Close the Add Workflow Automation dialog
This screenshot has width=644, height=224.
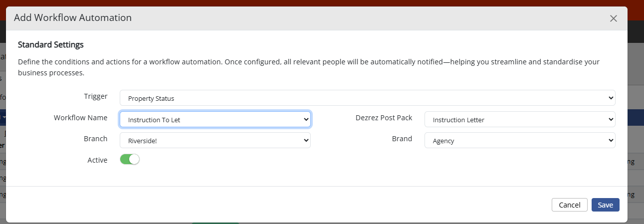click(x=614, y=18)
